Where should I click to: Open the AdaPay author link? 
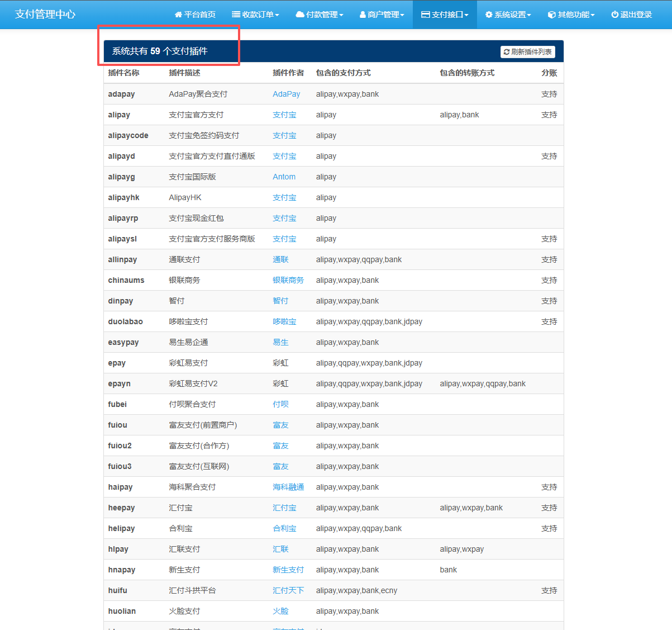click(286, 94)
